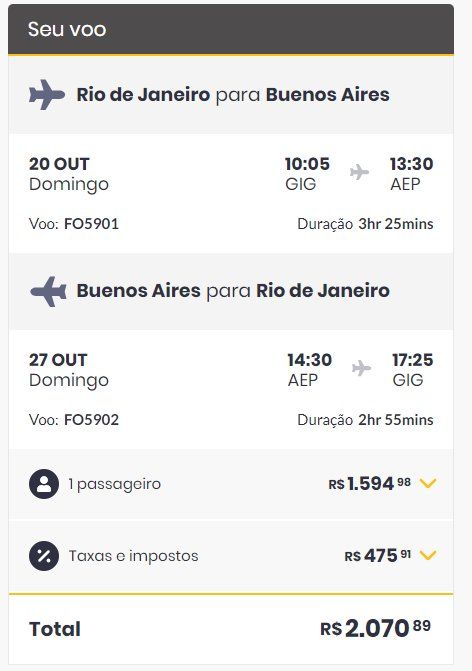Viewport: 472px width, 671px height.
Task: Click flight number FO5901
Action: pos(91,224)
